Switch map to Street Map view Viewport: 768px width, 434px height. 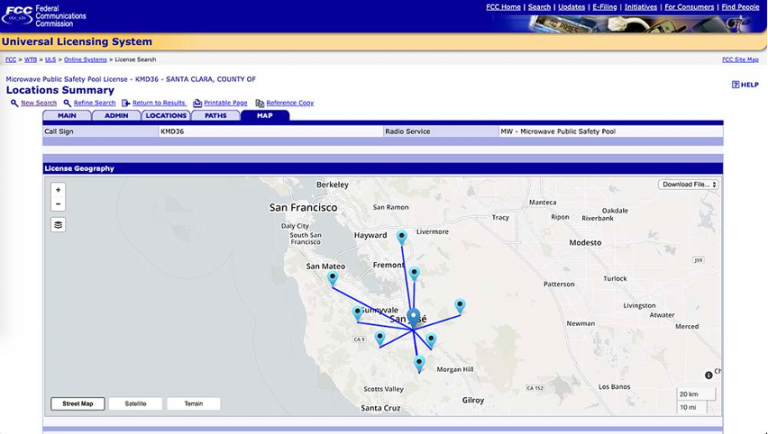pos(78,404)
